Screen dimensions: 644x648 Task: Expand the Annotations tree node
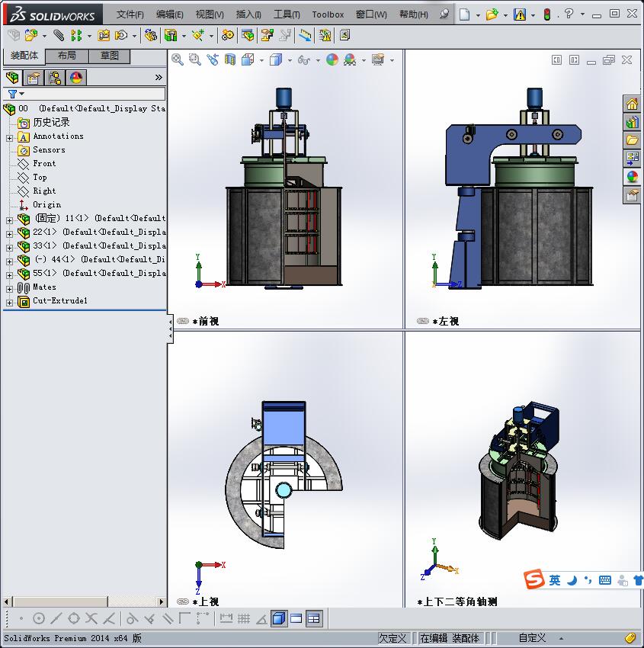[x=9, y=137]
